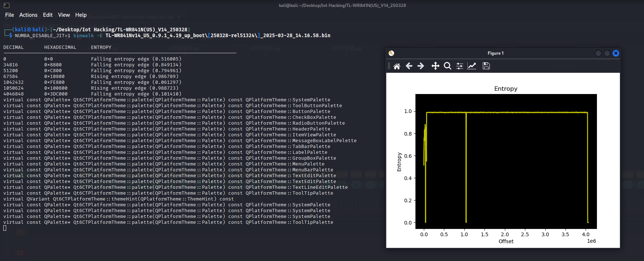Save the figure using floppy disk icon
Viewport: 644px width, 261px height.
pos(486,66)
